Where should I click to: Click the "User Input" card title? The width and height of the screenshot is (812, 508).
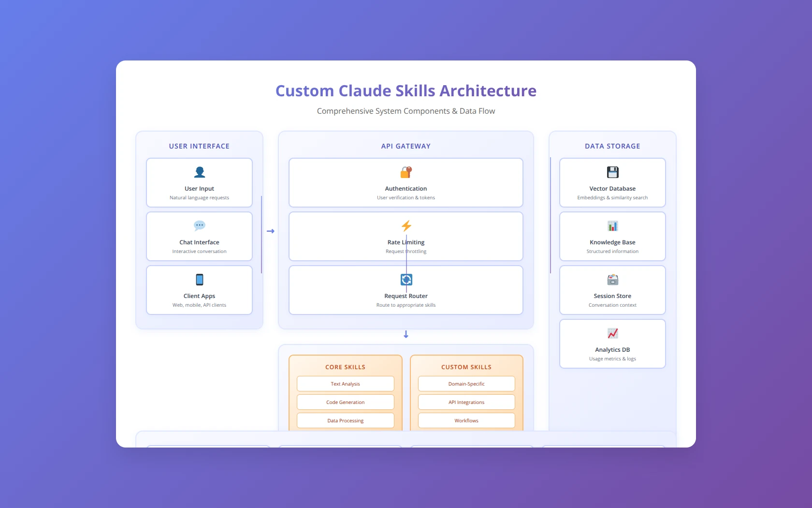click(199, 189)
